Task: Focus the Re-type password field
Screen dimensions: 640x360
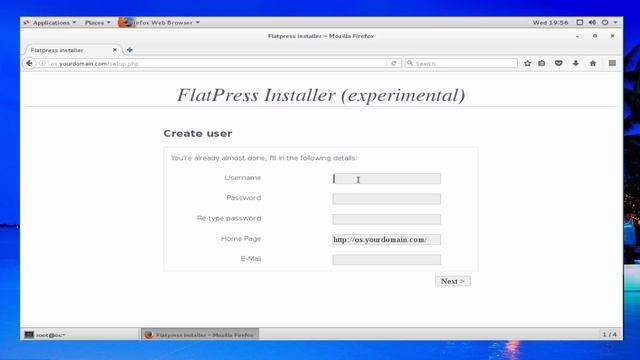Action: (387, 219)
